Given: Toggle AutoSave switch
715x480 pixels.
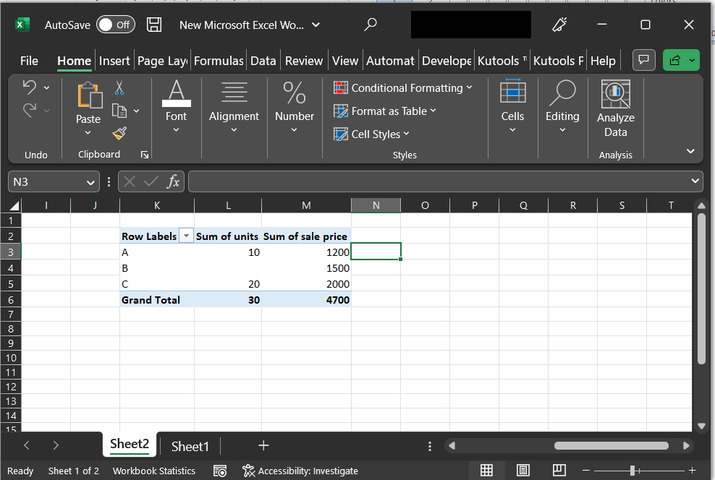Looking at the screenshot, I should [115, 24].
